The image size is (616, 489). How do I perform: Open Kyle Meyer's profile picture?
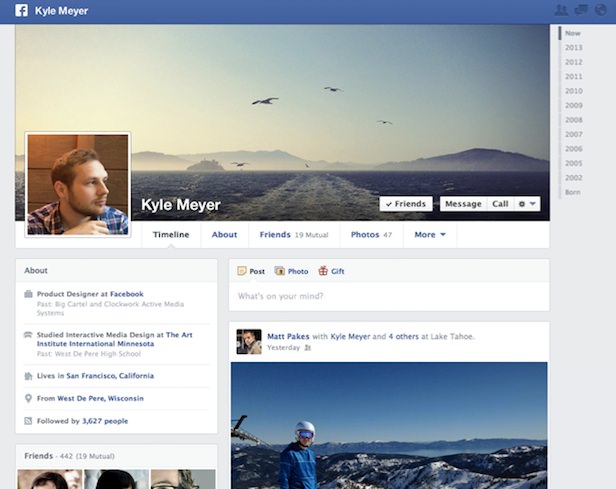click(78, 185)
